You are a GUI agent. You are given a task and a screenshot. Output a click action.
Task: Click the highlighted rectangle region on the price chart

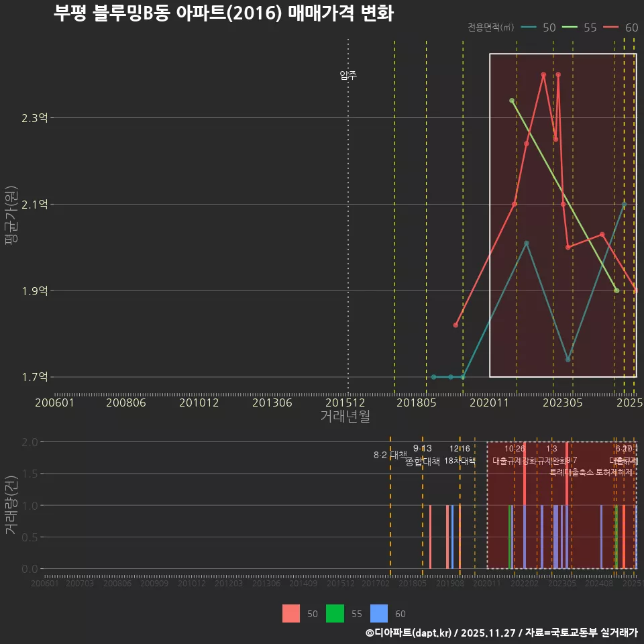click(x=563, y=215)
